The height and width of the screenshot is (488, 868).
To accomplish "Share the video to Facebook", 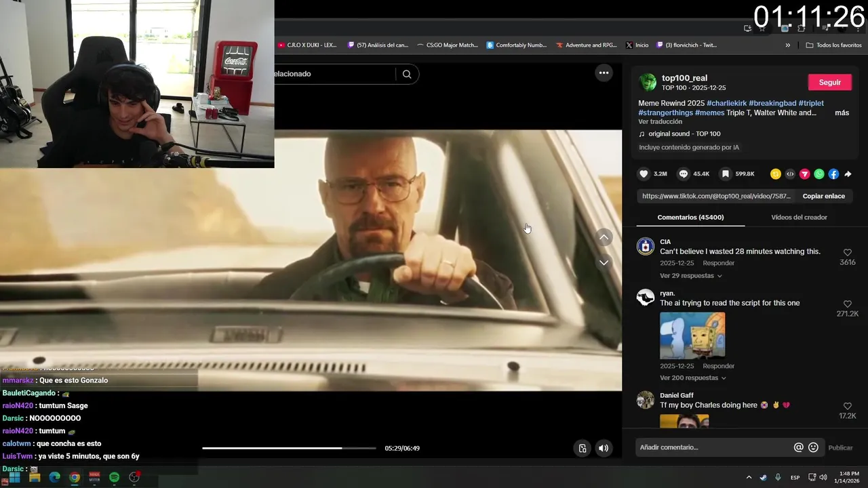I will click(x=833, y=174).
